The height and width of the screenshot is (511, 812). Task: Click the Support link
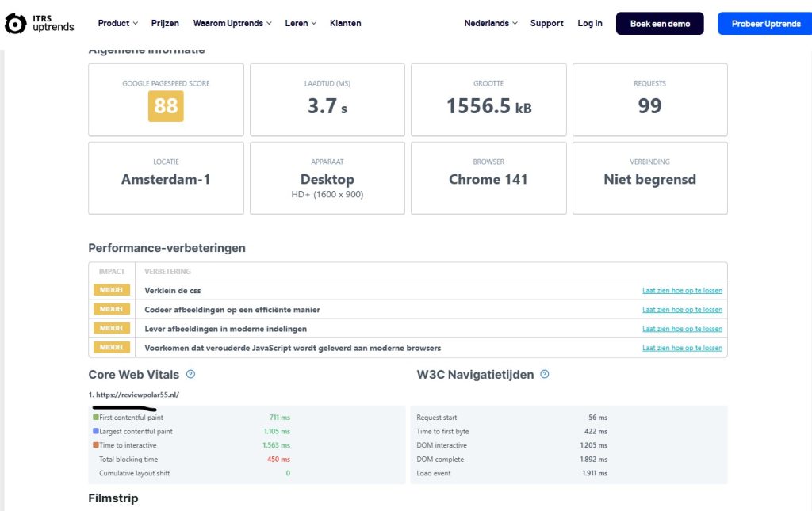tap(546, 24)
